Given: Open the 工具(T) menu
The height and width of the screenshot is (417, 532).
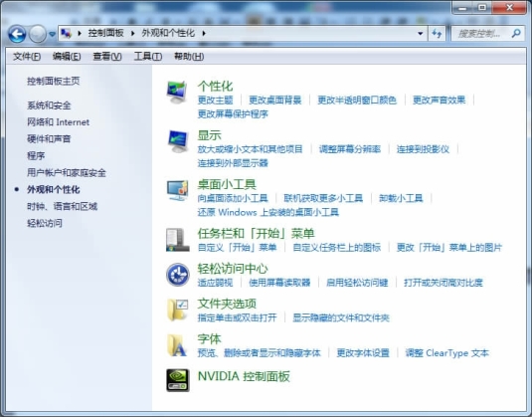Looking at the screenshot, I should (x=147, y=57).
